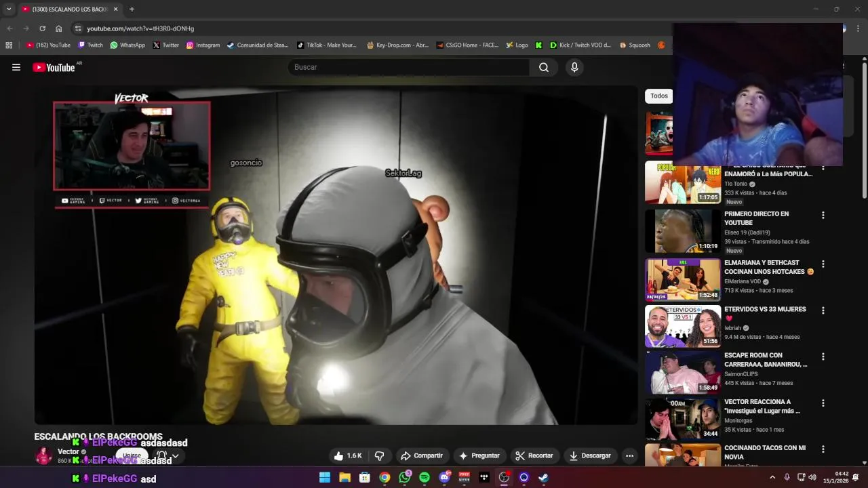The height and width of the screenshot is (488, 868).
Task: Share the video via Compartir
Action: click(422, 455)
